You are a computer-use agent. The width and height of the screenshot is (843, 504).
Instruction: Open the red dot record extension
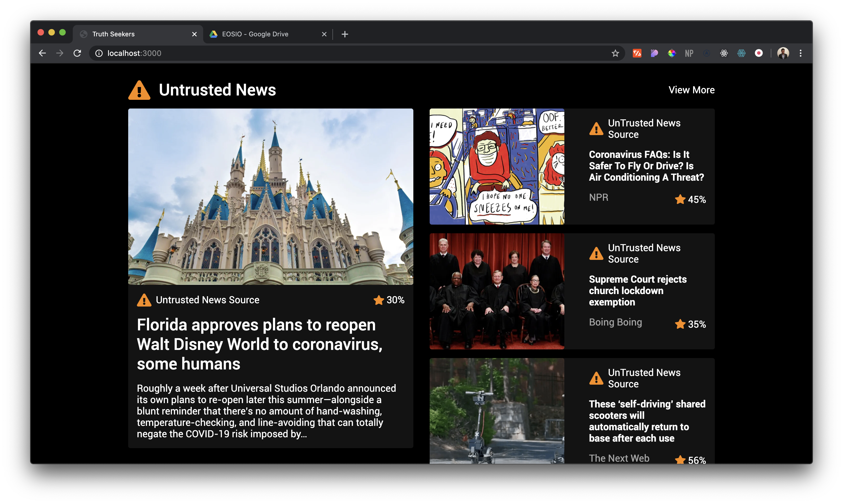coord(759,53)
